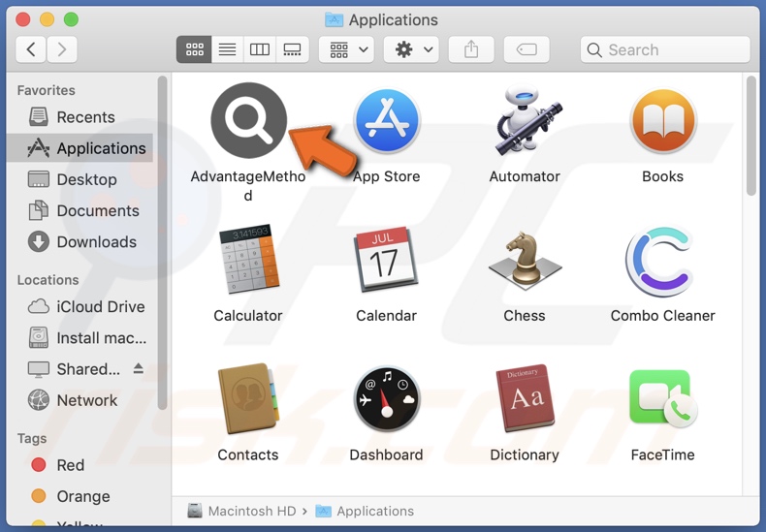Image resolution: width=766 pixels, height=532 pixels.
Task: Select the Orange tag
Action: (80, 496)
